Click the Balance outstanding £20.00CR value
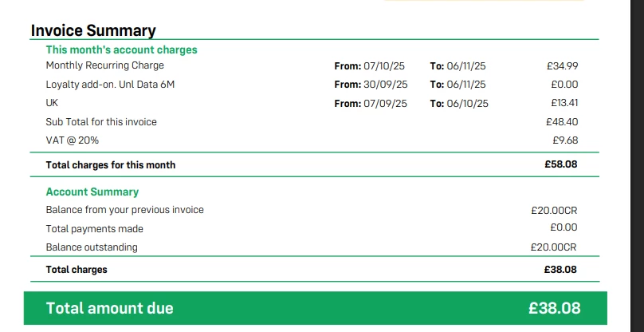Image resolution: width=644 pixels, height=332 pixels. 553,247
